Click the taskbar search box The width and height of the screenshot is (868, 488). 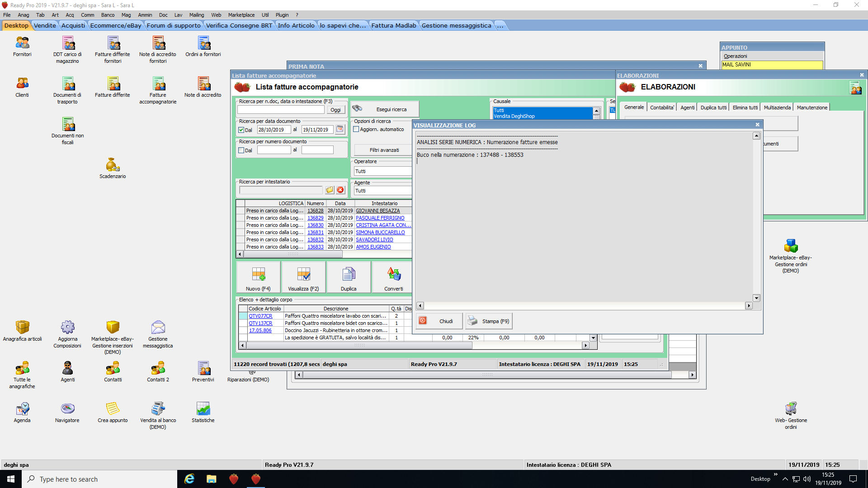point(99,479)
